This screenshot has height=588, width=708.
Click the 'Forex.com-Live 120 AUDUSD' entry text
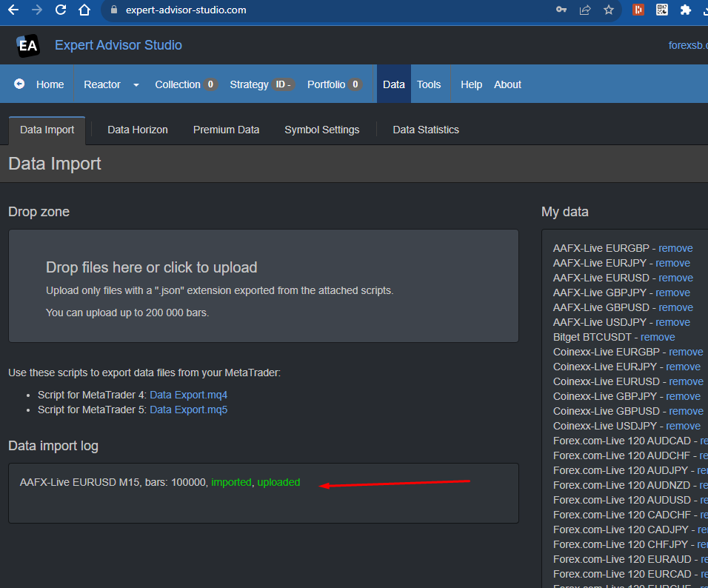pyautogui.click(x=622, y=501)
